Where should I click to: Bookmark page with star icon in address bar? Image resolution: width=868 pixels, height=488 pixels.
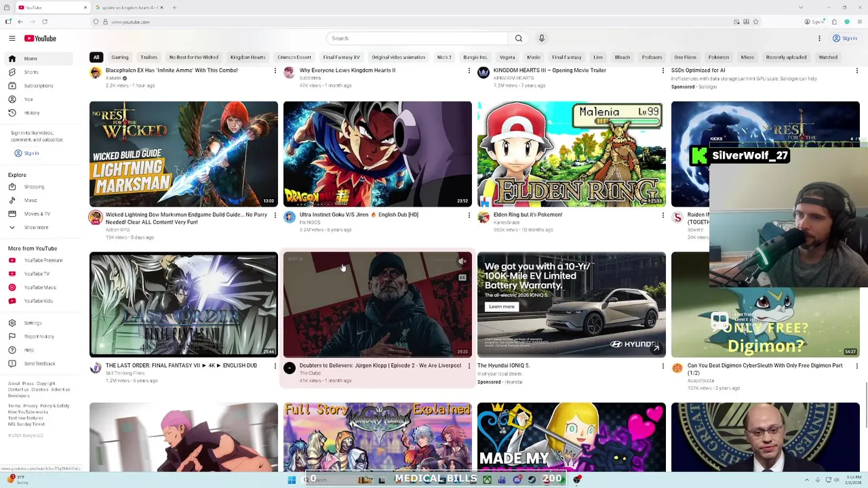coord(755,22)
